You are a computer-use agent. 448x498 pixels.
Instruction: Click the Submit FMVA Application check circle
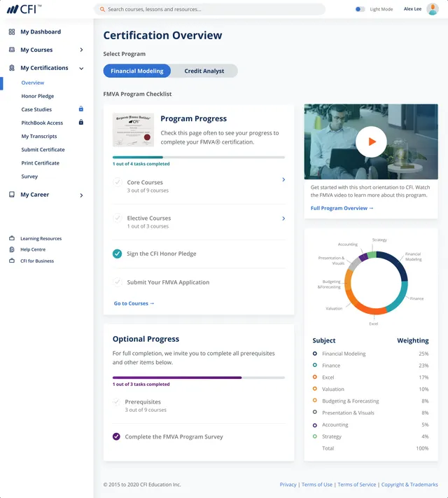point(118,282)
